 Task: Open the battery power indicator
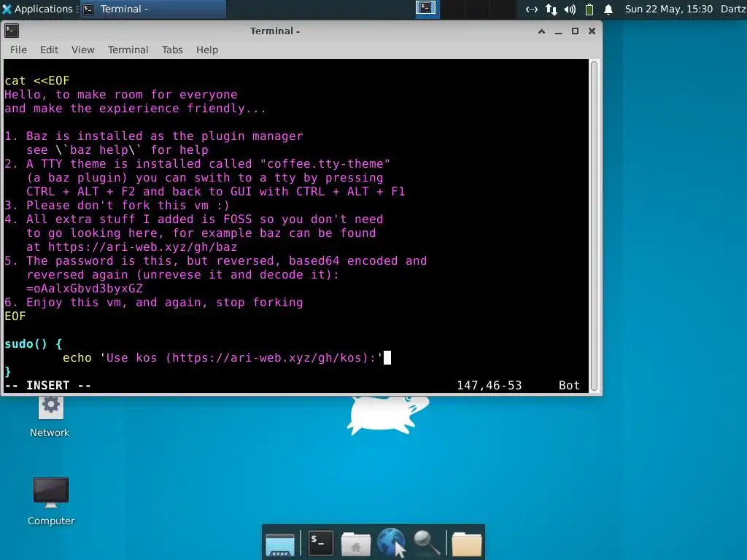(589, 9)
